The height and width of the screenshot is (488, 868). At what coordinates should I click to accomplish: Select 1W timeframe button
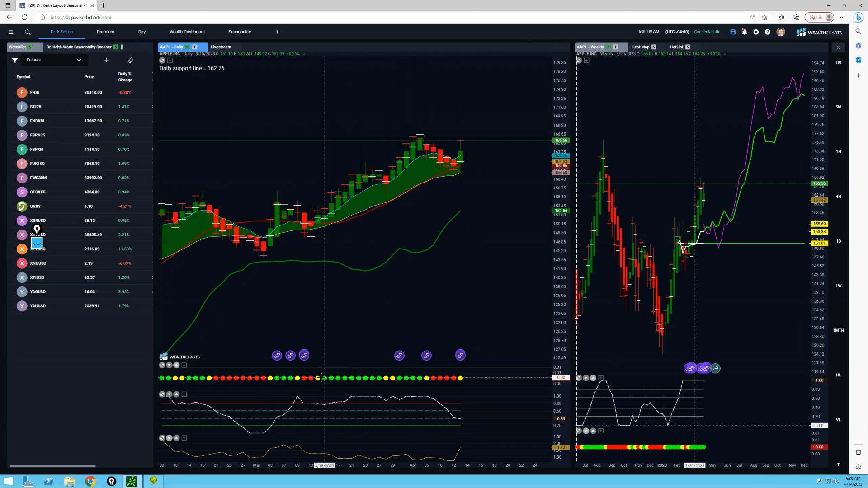839,286
